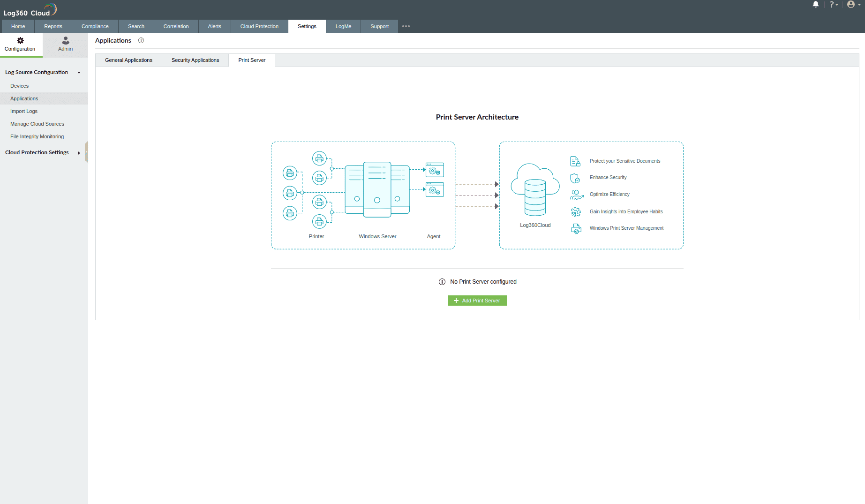The height and width of the screenshot is (504, 865).
Task: Click the Enhance Security text
Action: (608, 178)
